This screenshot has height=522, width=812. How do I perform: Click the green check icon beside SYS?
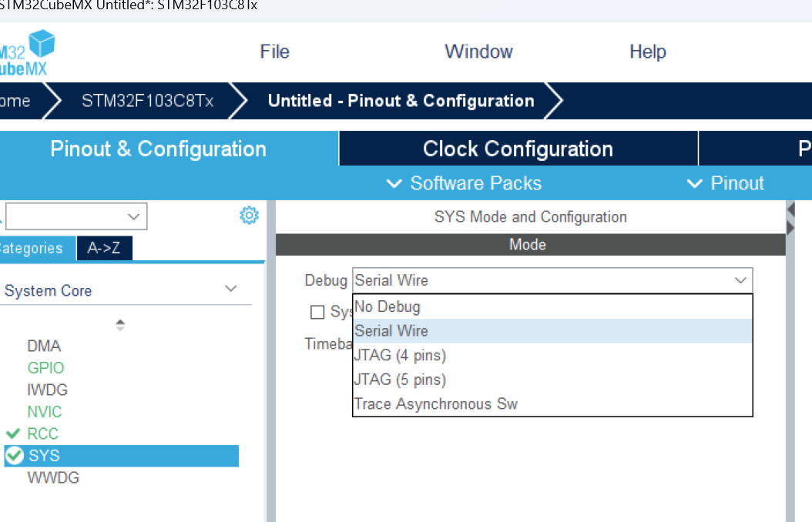[14, 456]
